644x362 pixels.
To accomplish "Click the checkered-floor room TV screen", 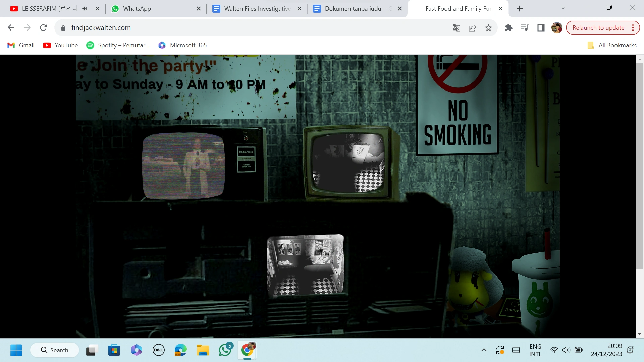I will [x=305, y=265].
